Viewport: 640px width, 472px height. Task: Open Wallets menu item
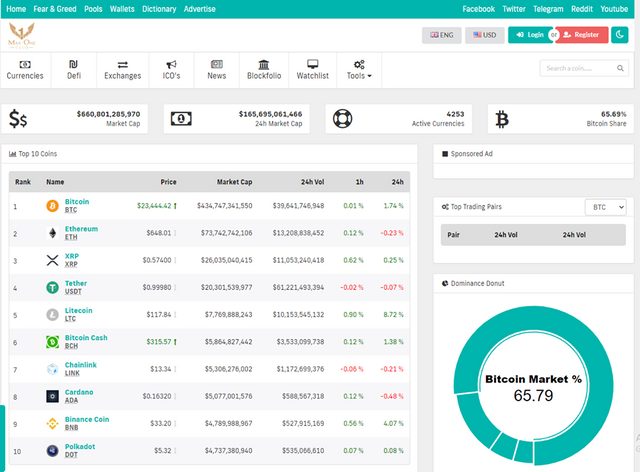pyautogui.click(x=122, y=9)
